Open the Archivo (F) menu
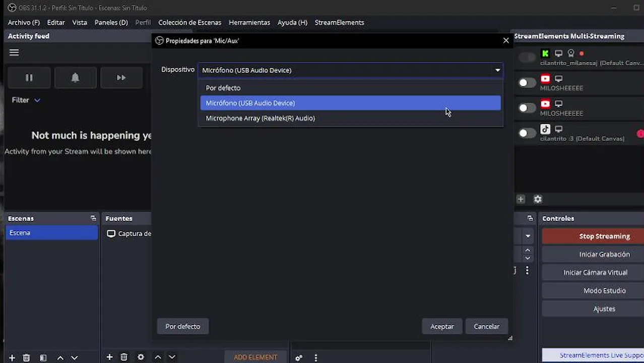The image size is (644, 363). (24, 23)
